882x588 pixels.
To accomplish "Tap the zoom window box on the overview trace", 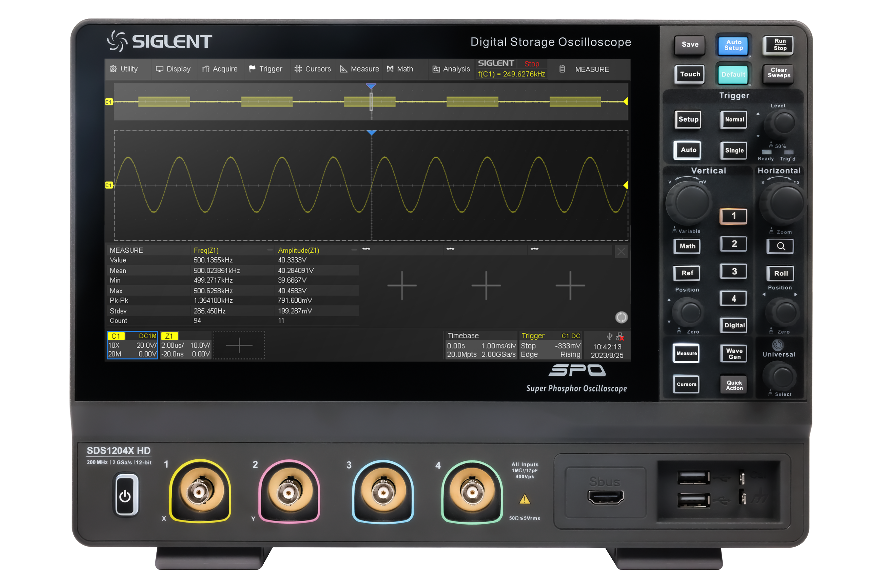I will (x=371, y=102).
